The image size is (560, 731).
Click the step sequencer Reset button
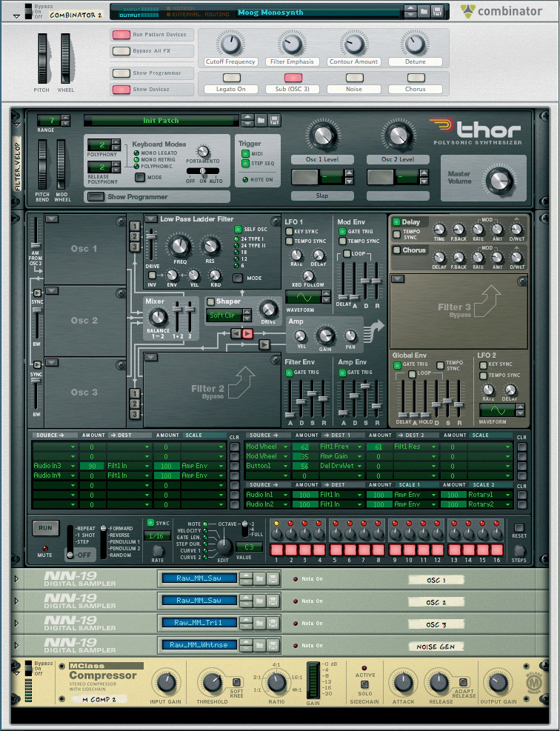coord(519,527)
